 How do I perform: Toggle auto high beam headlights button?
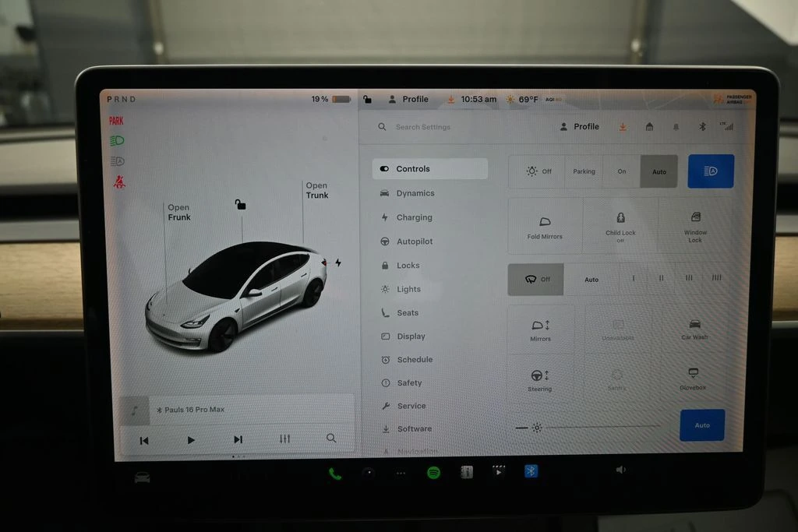coord(710,171)
